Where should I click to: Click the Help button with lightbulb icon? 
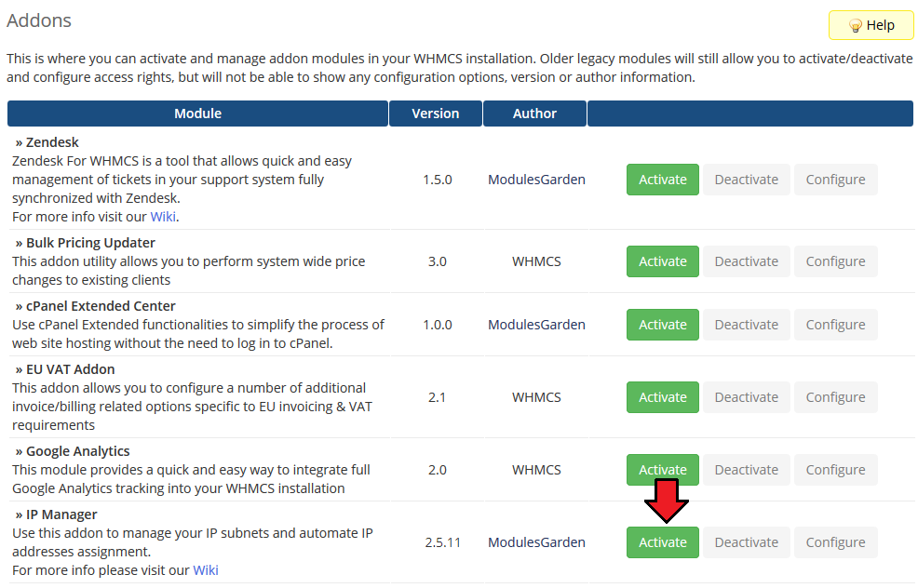[x=871, y=25]
